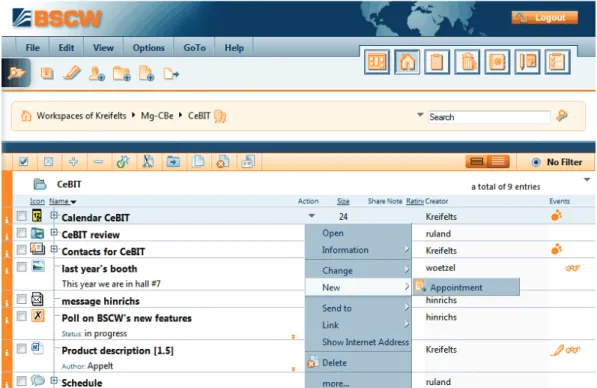The height and width of the screenshot is (388, 597).
Task: Open the dropdown arrow beside total entries
Action: (587, 179)
